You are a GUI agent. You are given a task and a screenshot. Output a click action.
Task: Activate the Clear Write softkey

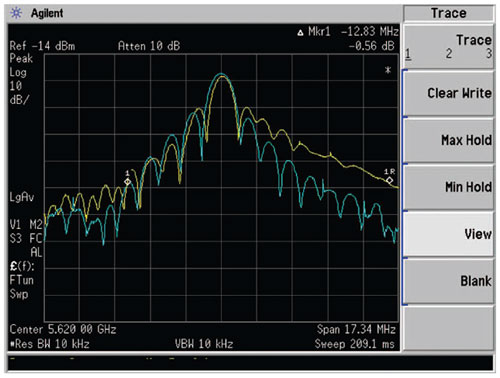(x=449, y=93)
